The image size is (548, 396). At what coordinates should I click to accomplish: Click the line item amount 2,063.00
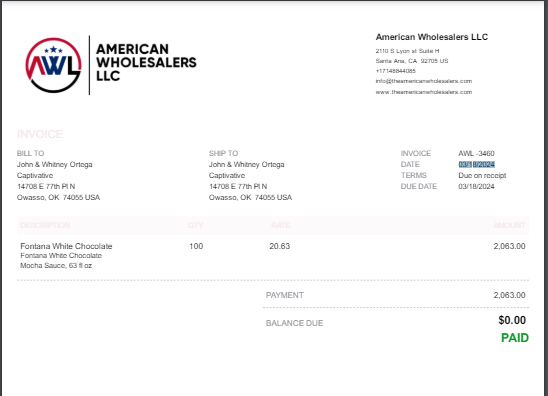coord(509,246)
